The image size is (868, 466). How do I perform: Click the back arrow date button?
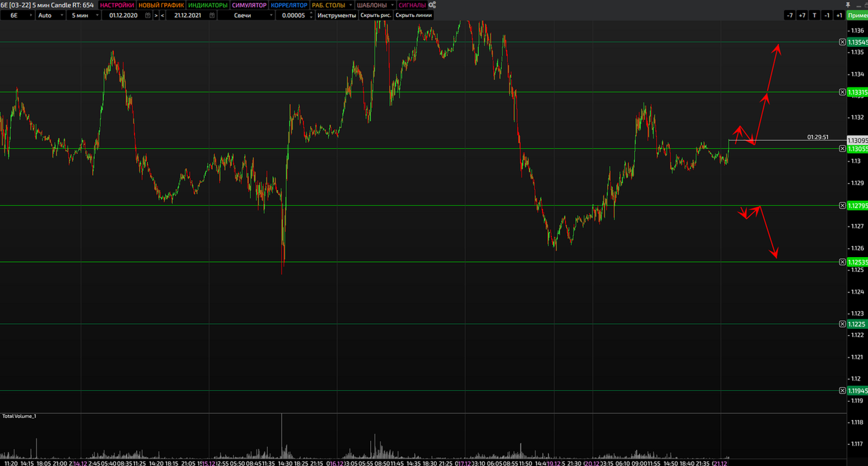coord(162,15)
